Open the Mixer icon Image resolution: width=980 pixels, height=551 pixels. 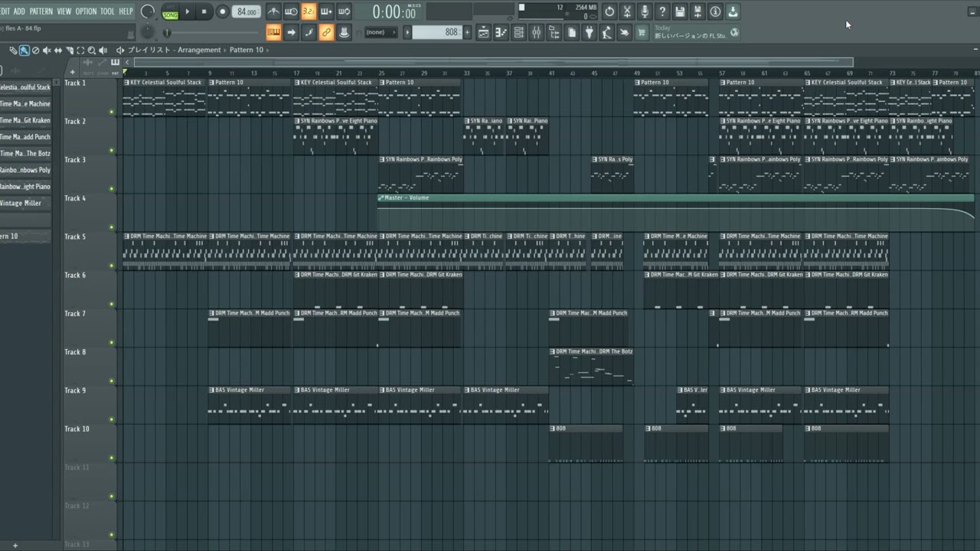coord(536,32)
